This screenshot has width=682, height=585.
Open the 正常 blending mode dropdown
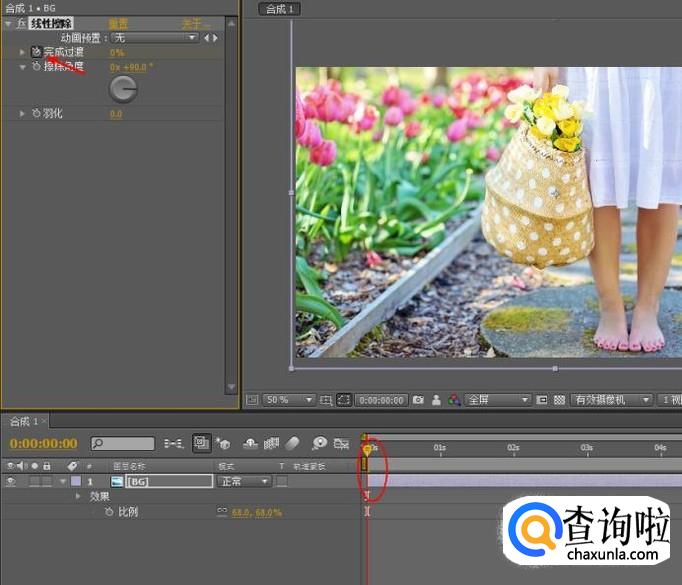[244, 481]
